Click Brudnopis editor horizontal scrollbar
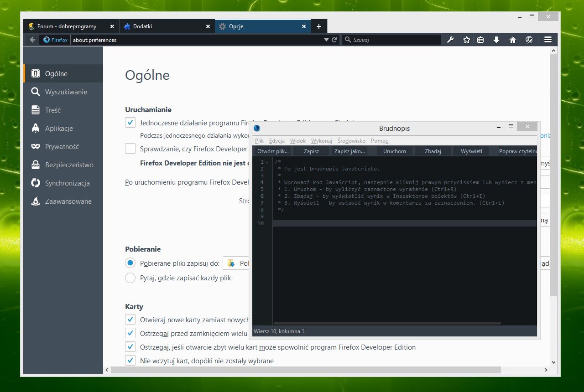The image size is (584, 392). click(x=387, y=323)
